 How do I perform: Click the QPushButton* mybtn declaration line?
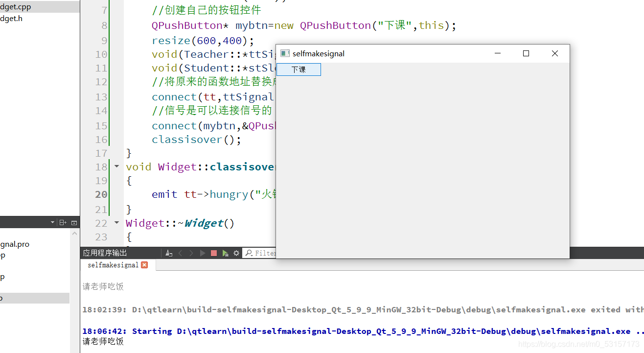point(304,25)
